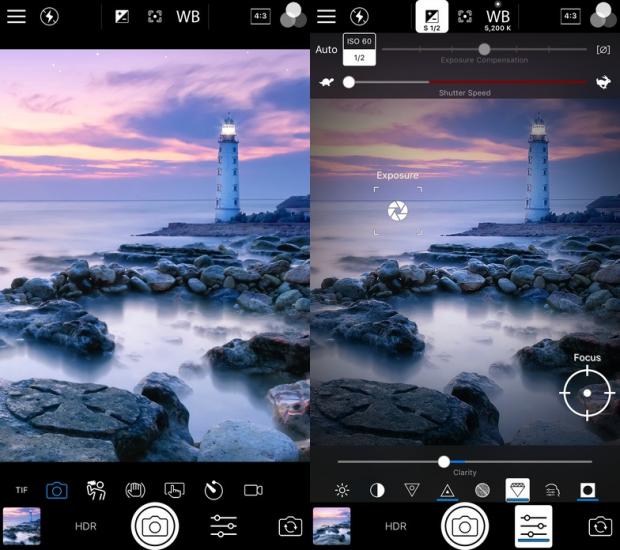Close adjustments via the highlighted sliders button

[x=533, y=525]
